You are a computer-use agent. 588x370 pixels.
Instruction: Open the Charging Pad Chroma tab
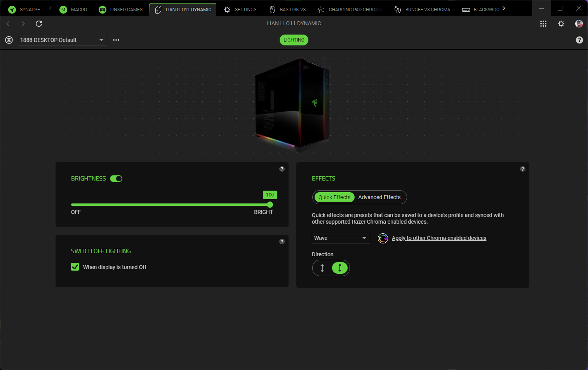[x=350, y=10]
